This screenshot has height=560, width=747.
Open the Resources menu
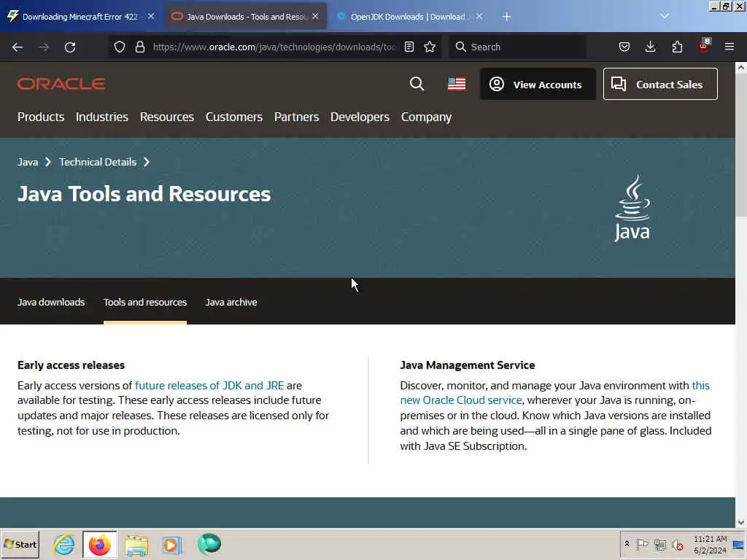click(167, 117)
